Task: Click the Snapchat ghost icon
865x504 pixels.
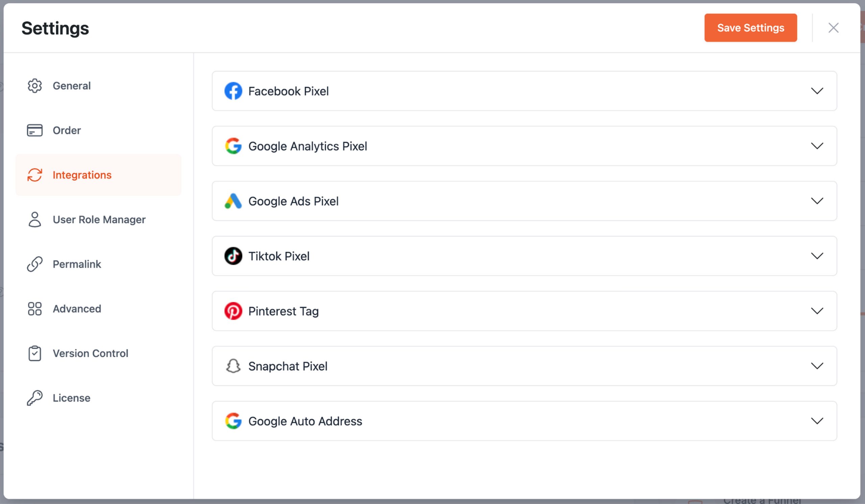Action: pyautogui.click(x=233, y=366)
